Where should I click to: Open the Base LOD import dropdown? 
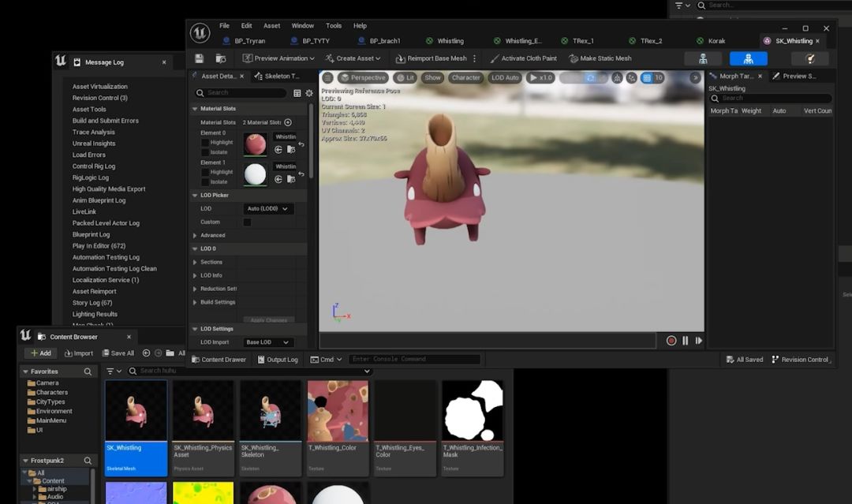point(268,342)
